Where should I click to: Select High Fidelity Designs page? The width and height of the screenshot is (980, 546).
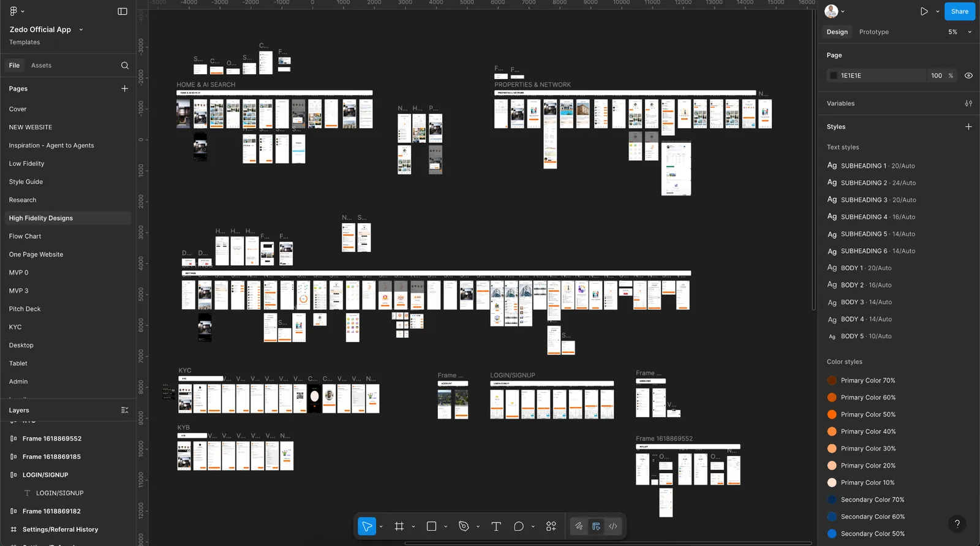67,218
